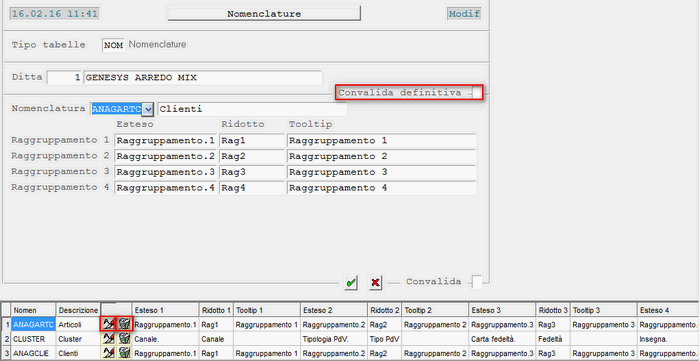Click the Tipologia PdV. cell
Screen dimensions: 700x361
point(334,339)
